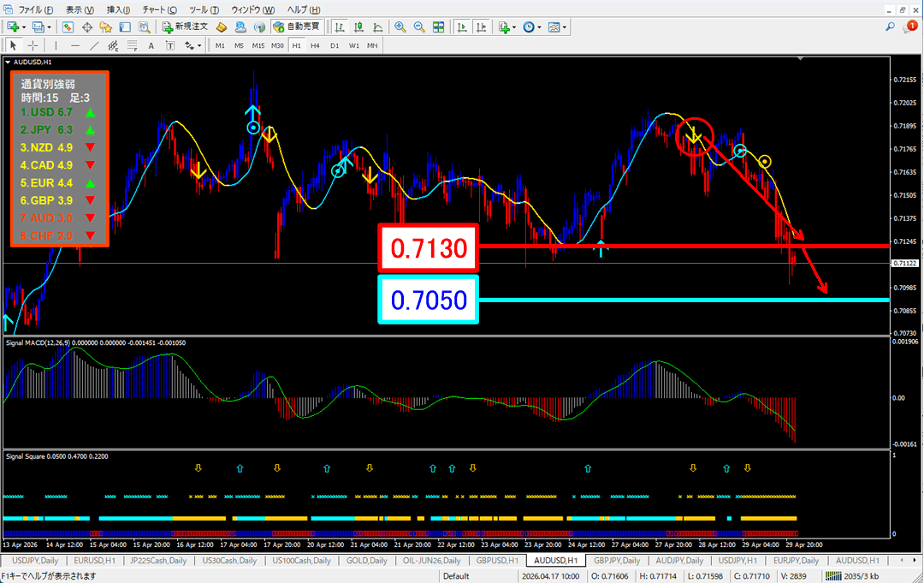
Task: Select the horizontal line drawing tool
Action: click(75, 45)
